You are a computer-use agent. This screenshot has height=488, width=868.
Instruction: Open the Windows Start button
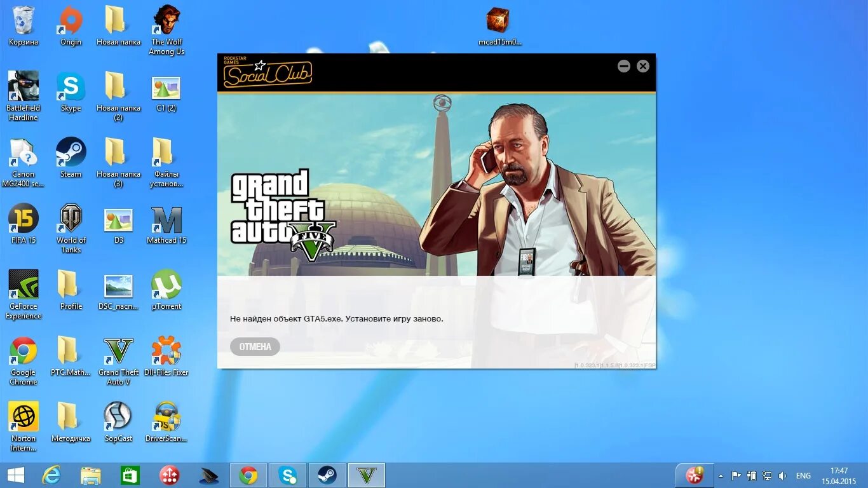16,475
